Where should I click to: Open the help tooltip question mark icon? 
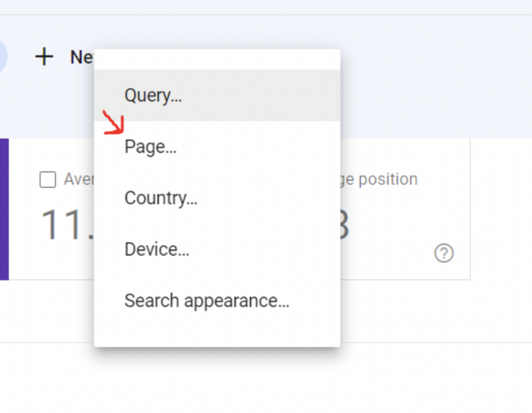pyautogui.click(x=443, y=254)
